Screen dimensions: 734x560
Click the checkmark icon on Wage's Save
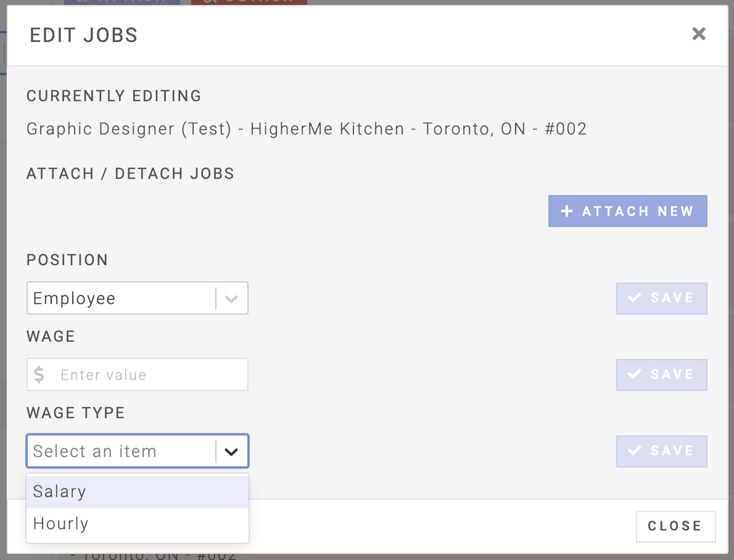(634, 374)
